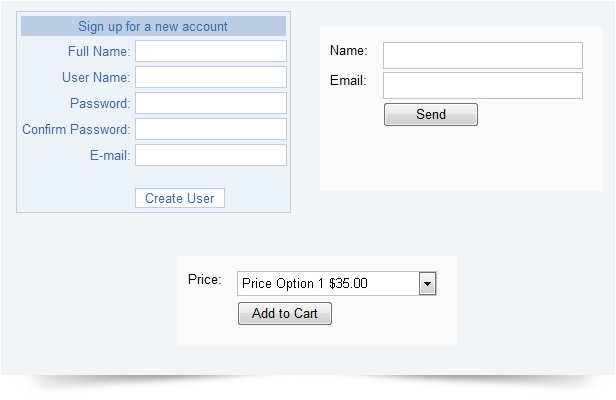Click the User Name label
This screenshot has height=400, width=616.
(96, 77)
